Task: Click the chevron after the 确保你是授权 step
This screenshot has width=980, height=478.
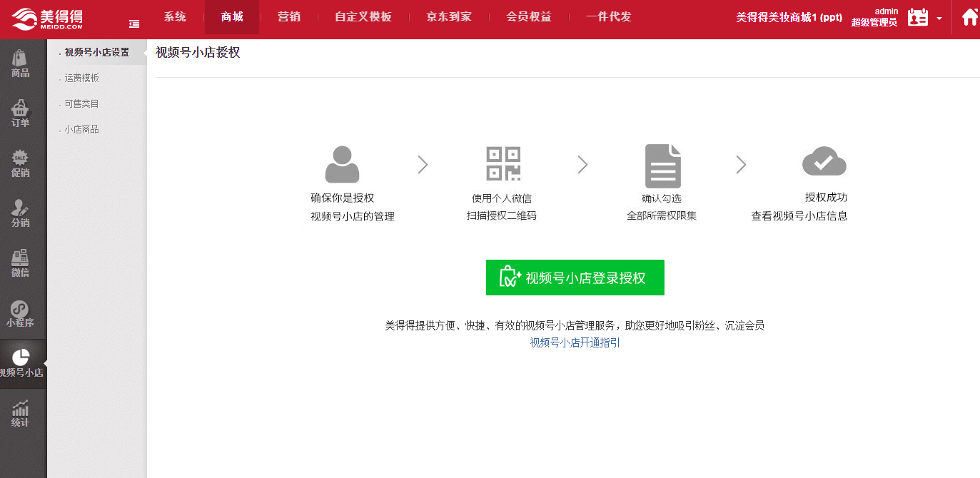Action: coord(423,165)
